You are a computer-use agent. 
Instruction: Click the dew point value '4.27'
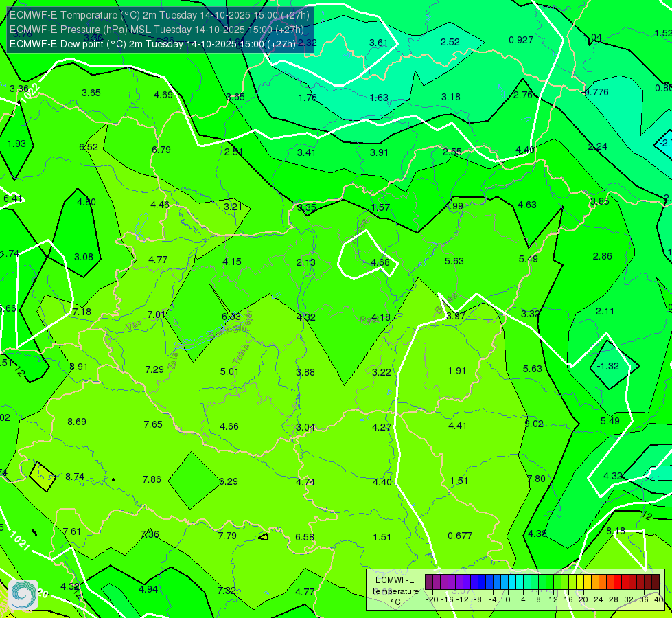tap(382, 427)
